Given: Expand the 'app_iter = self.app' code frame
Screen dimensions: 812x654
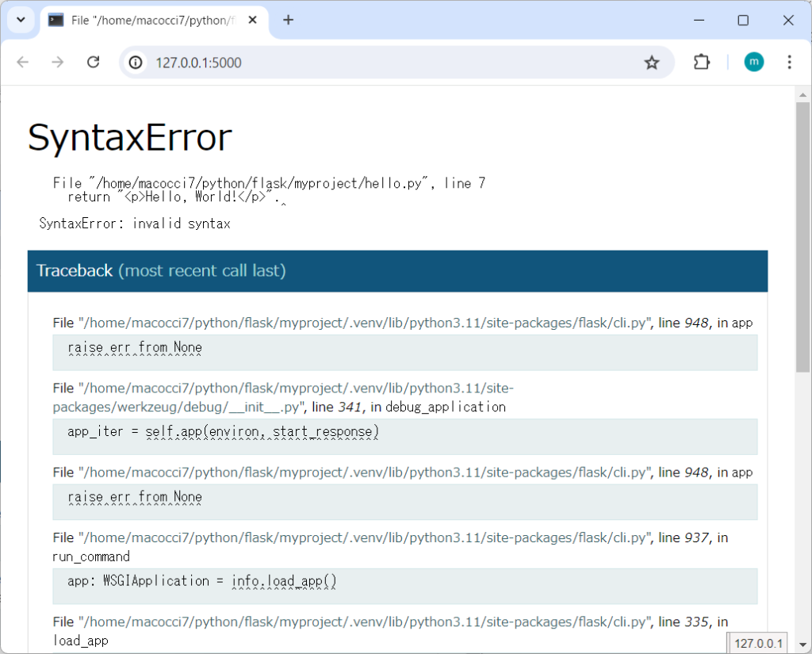Looking at the screenshot, I should tap(404, 436).
